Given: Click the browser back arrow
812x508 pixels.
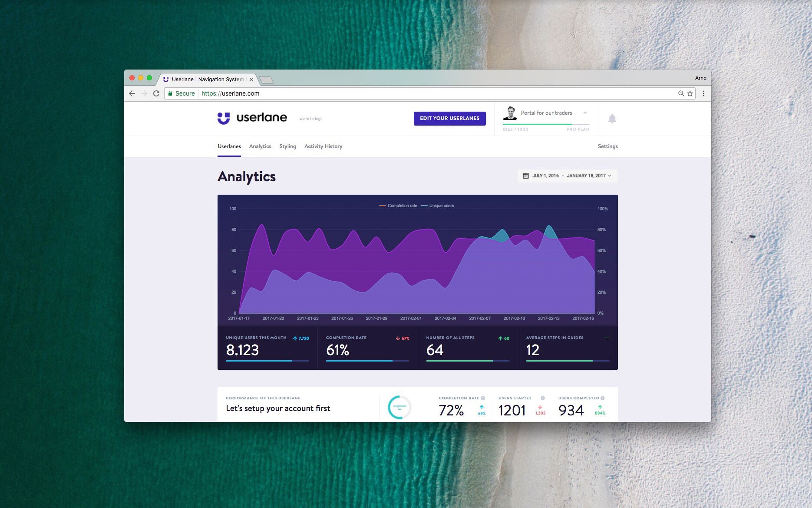Looking at the screenshot, I should pos(132,93).
